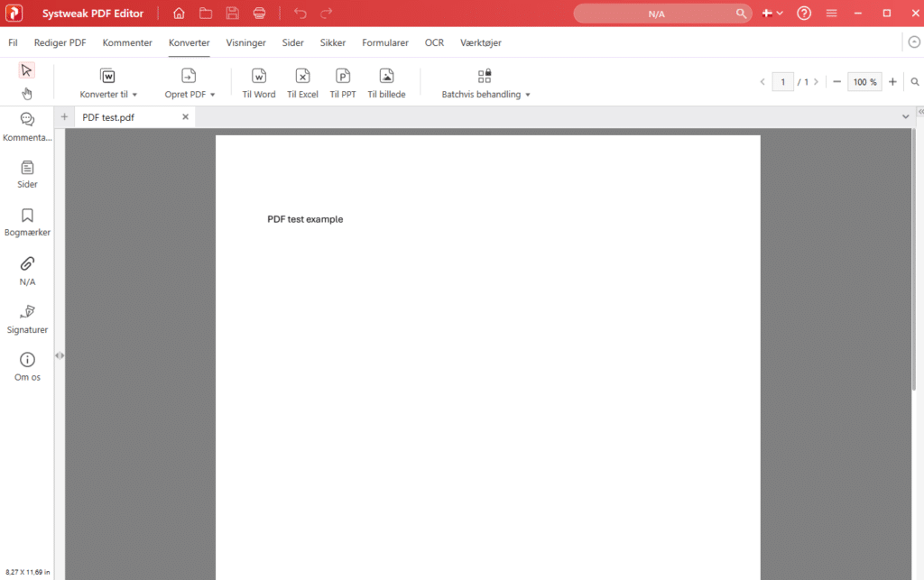This screenshot has width=924, height=580.
Task: Redo the last action
Action: tap(327, 13)
